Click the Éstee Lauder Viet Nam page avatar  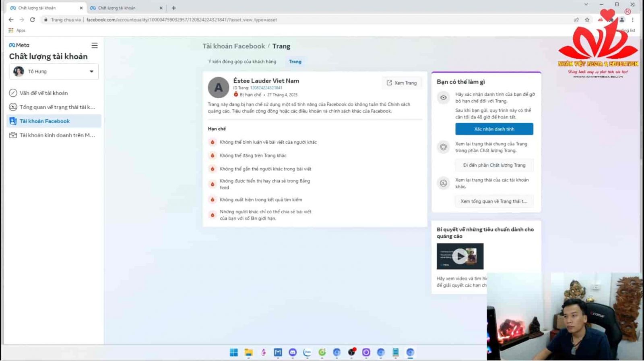(x=218, y=87)
